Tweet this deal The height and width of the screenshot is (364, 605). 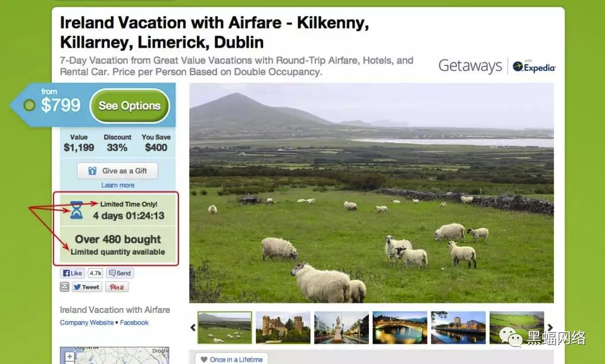pos(87,287)
